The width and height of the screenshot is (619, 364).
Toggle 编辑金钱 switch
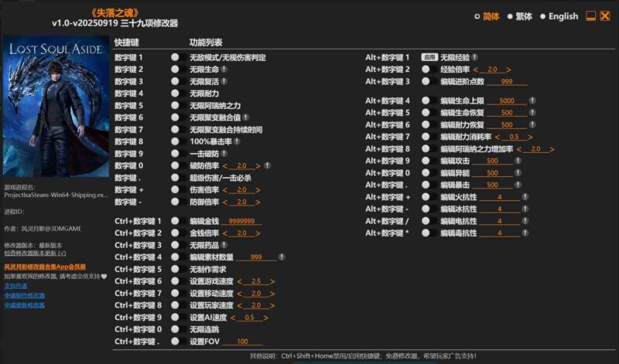(179, 221)
